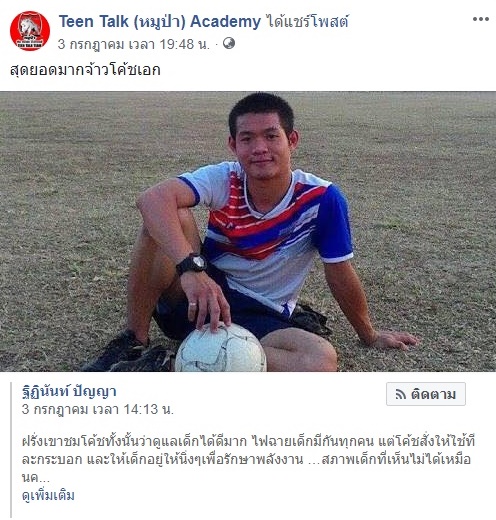This screenshot has width=496, height=520.
Task: Click the shared post body paragraph
Action: (x=248, y=459)
